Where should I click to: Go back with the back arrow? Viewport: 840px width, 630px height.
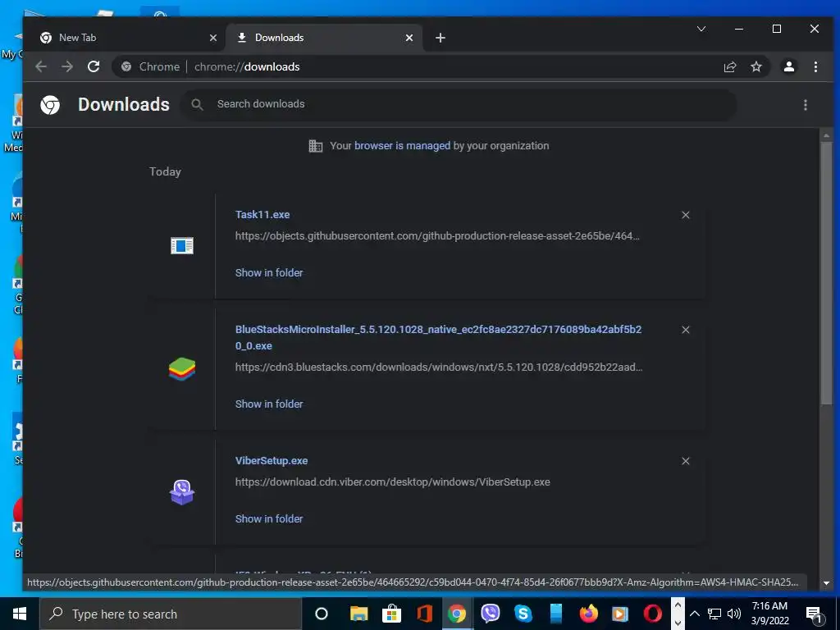pos(41,66)
